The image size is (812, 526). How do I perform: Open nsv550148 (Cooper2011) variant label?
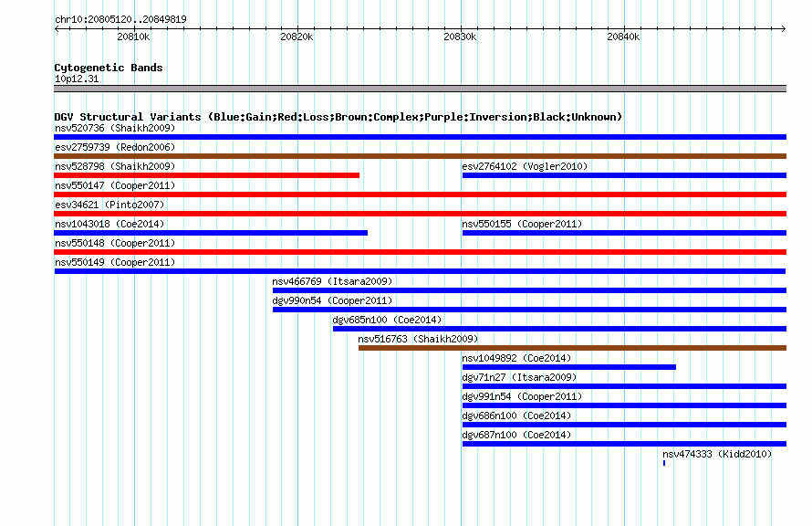click(x=115, y=243)
